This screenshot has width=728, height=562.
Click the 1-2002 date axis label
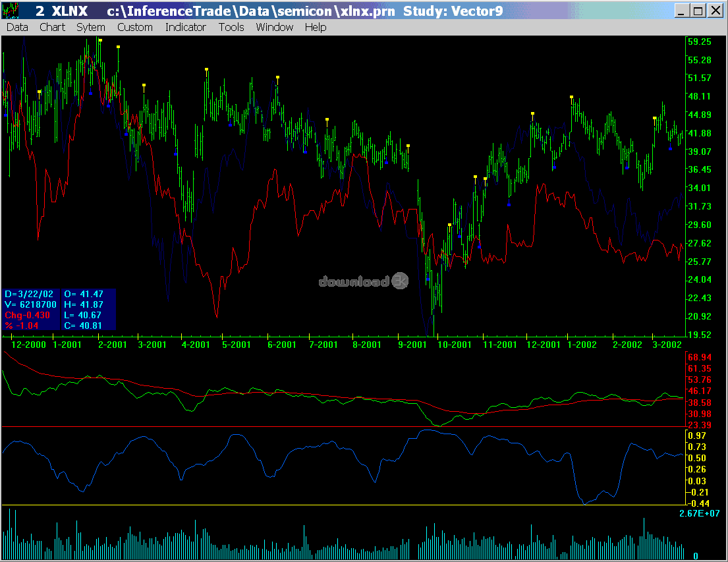pos(582,345)
